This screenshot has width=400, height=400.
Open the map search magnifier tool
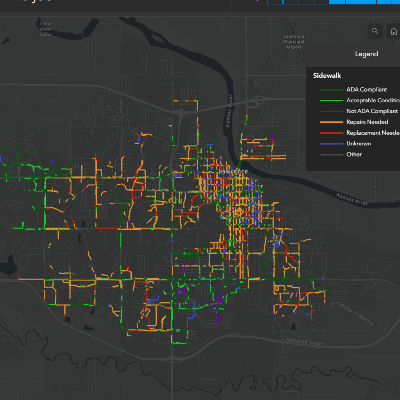pos(375,31)
